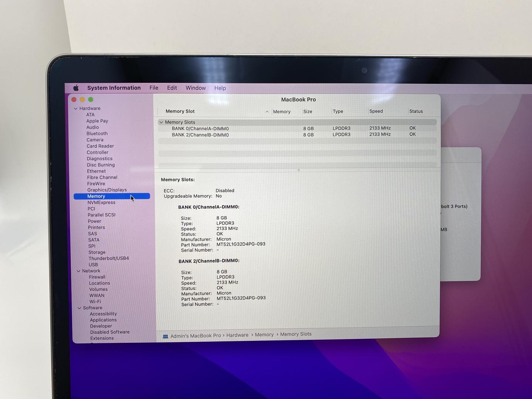Image resolution: width=532 pixels, height=399 pixels.
Task: Select Volumes under Network
Action: coord(99,290)
